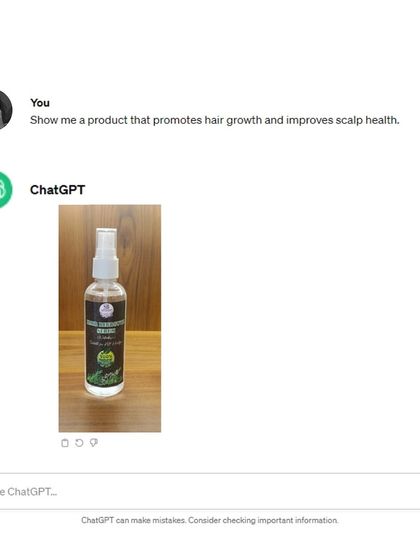The image size is (420, 560).
Task: Click the herb illustration at label bottom
Action: pos(105,377)
